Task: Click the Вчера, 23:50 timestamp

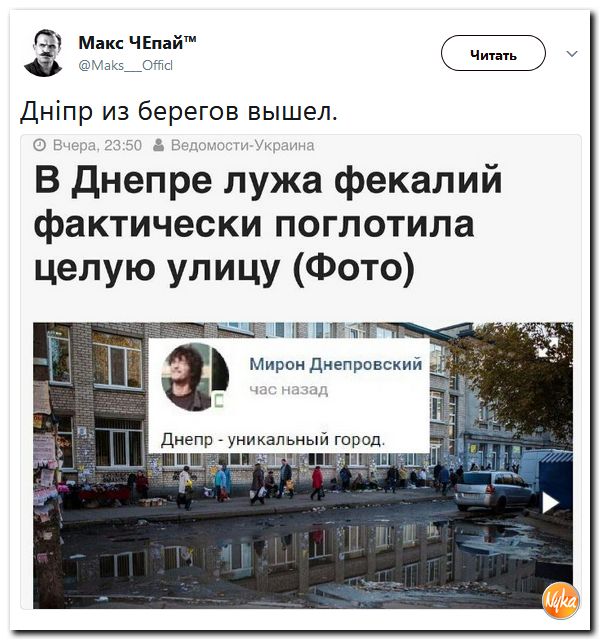Action: [x=97, y=146]
